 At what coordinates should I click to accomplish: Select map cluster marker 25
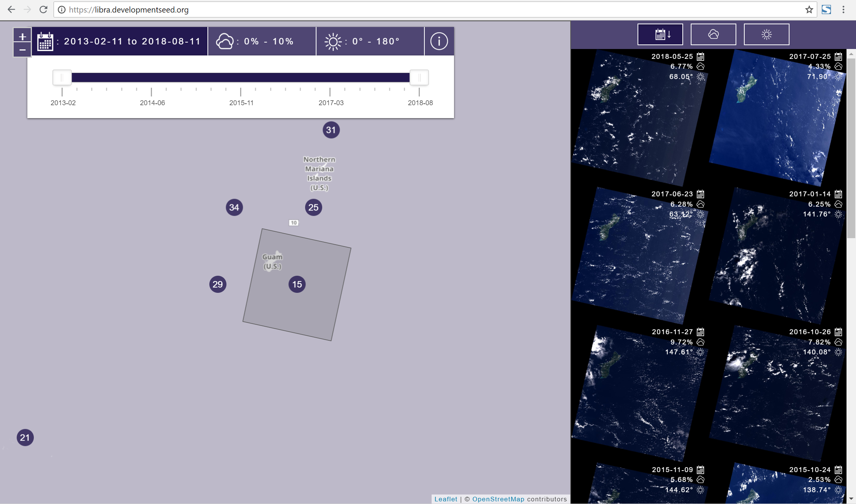coord(313,207)
